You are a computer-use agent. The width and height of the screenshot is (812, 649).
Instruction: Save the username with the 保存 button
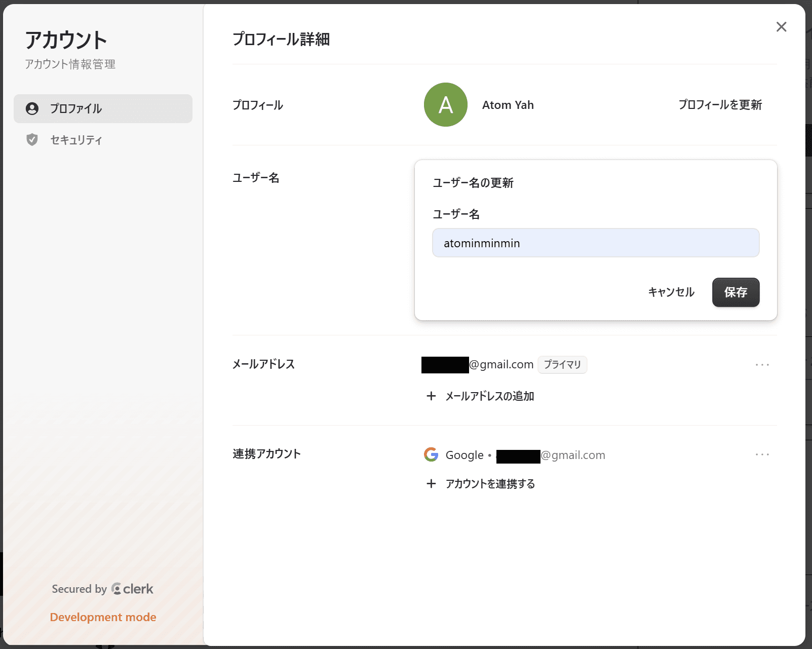736,292
